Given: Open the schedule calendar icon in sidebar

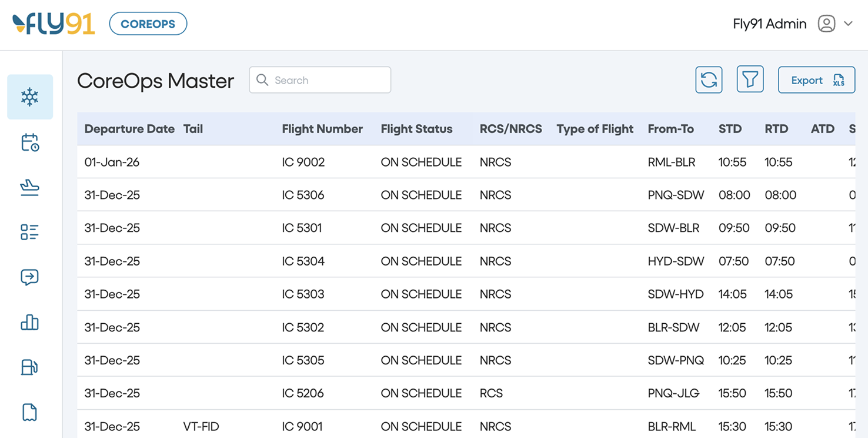Looking at the screenshot, I should (x=30, y=142).
